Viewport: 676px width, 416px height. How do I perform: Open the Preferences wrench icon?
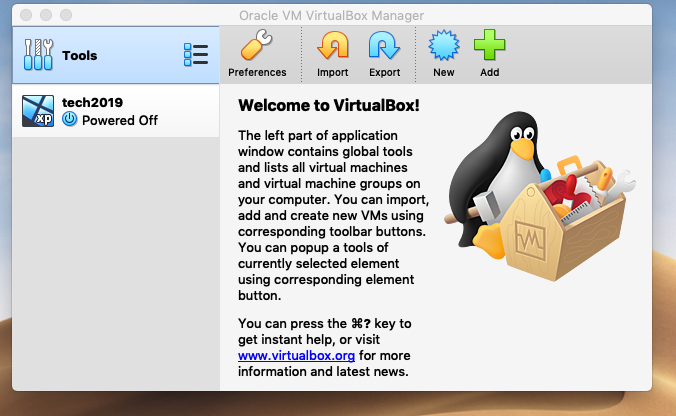(x=257, y=45)
